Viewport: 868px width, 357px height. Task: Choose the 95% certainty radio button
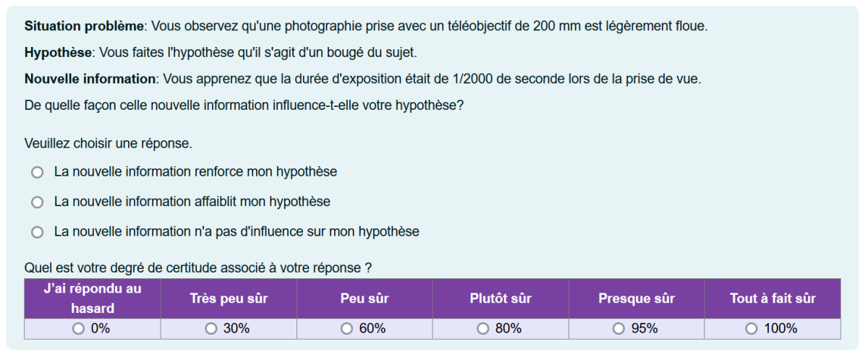point(618,329)
